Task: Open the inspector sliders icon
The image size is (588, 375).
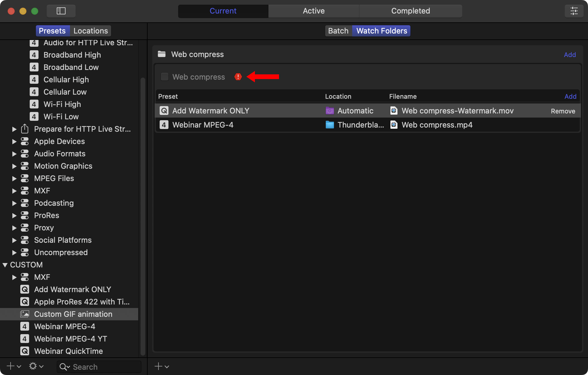Action: point(574,11)
